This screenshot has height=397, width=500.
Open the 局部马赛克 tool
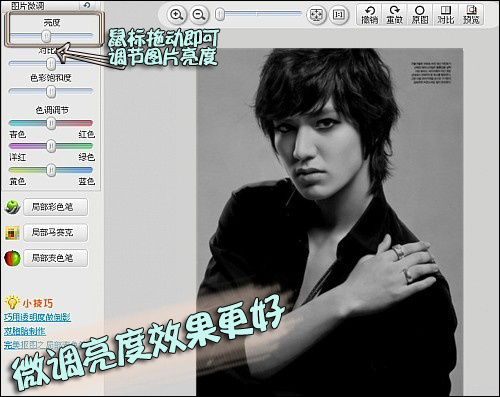[56, 232]
